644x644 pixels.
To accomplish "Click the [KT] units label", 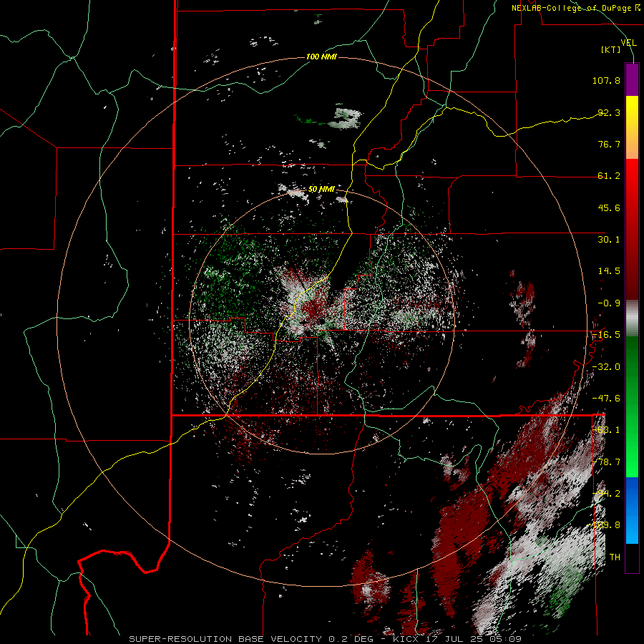I will click(611, 49).
